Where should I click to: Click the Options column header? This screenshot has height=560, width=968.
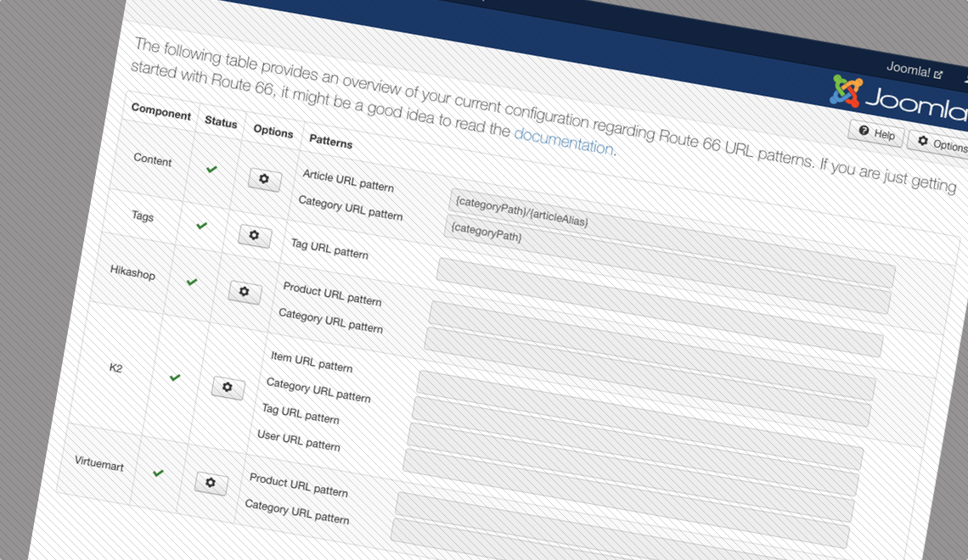(x=273, y=131)
